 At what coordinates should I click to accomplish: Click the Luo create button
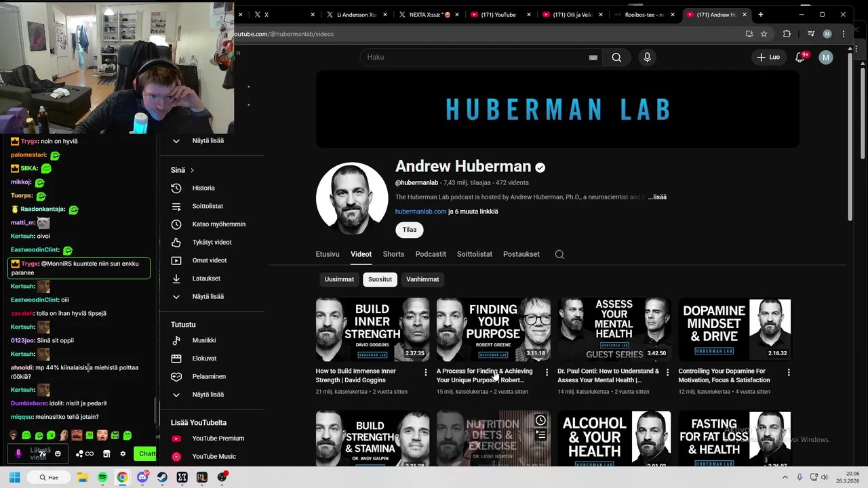[768, 58]
